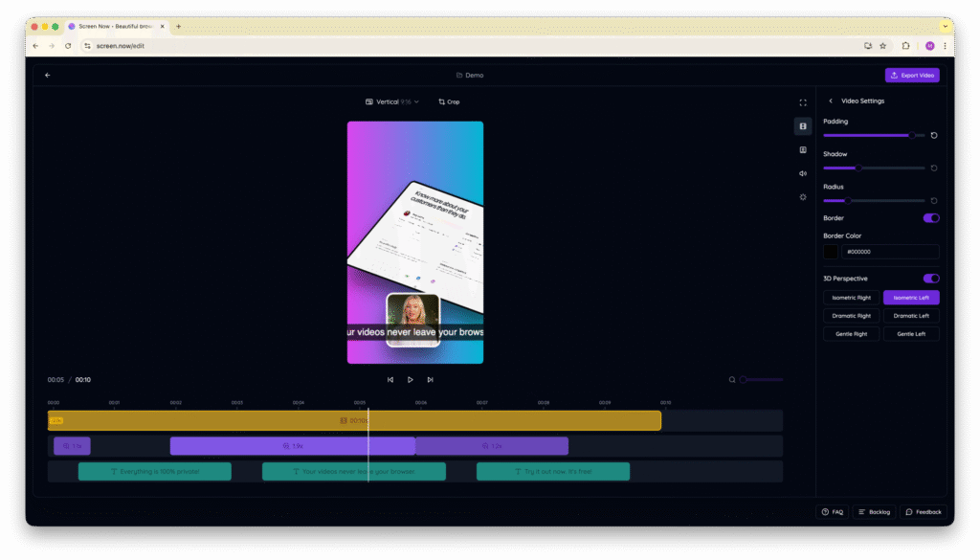Go back from the Video Settings panel

point(831,101)
